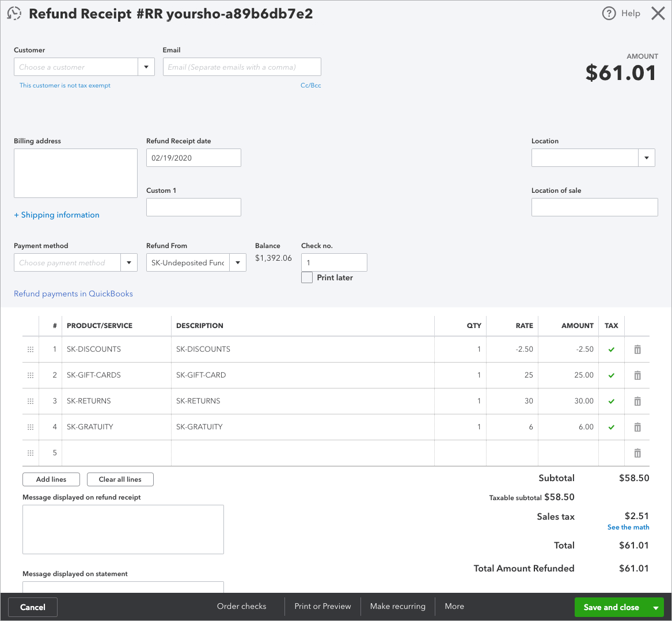Click Message displayed on statement box
This screenshot has height=621, width=672.
[123, 587]
